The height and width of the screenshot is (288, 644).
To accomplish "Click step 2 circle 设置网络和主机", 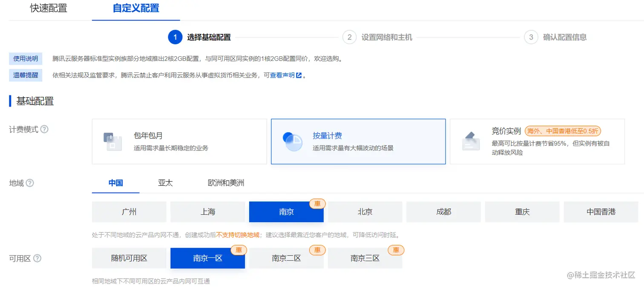I will pos(349,37).
